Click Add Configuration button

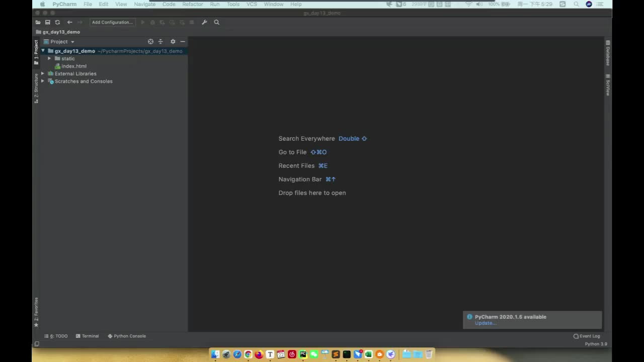(112, 22)
